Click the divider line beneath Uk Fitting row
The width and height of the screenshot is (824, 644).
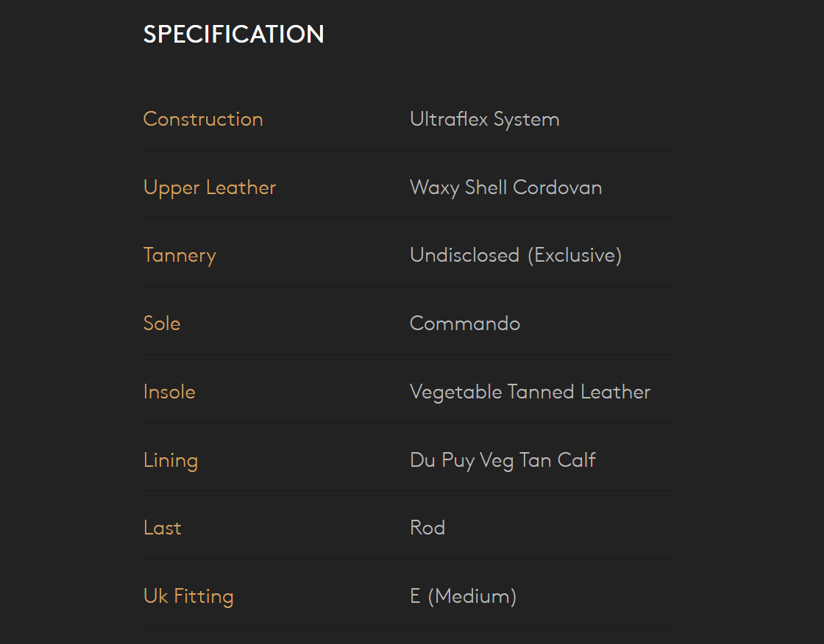point(409,627)
